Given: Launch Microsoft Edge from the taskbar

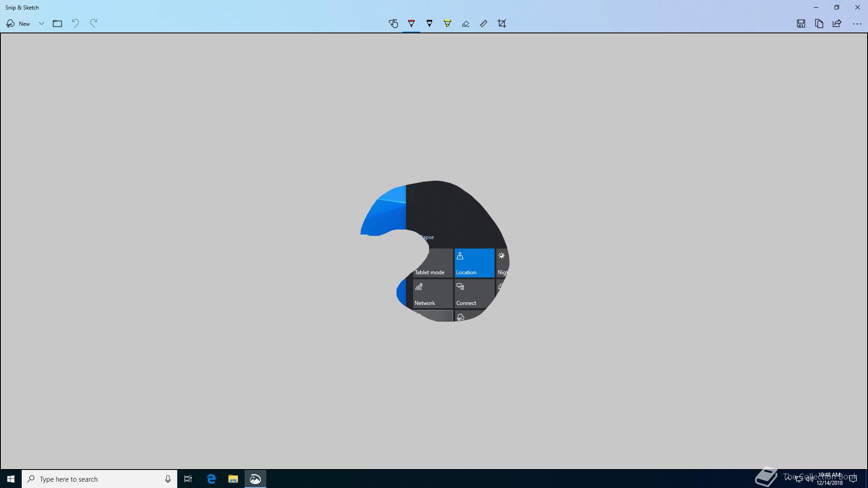Looking at the screenshot, I should (211, 479).
